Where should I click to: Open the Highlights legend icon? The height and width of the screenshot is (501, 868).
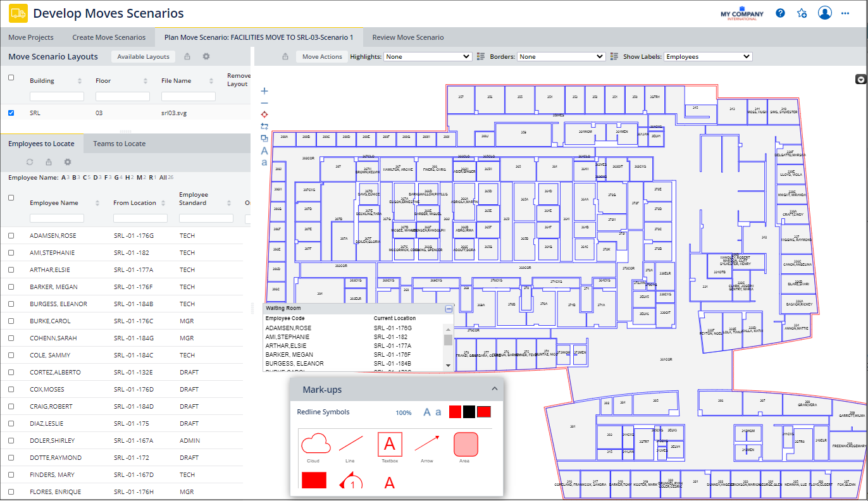point(481,56)
